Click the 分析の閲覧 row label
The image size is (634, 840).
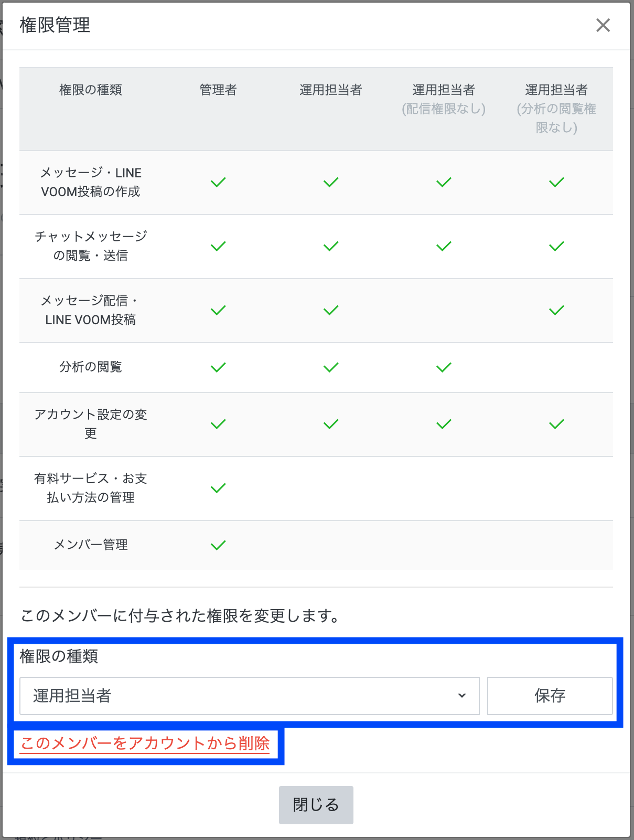pos(91,367)
